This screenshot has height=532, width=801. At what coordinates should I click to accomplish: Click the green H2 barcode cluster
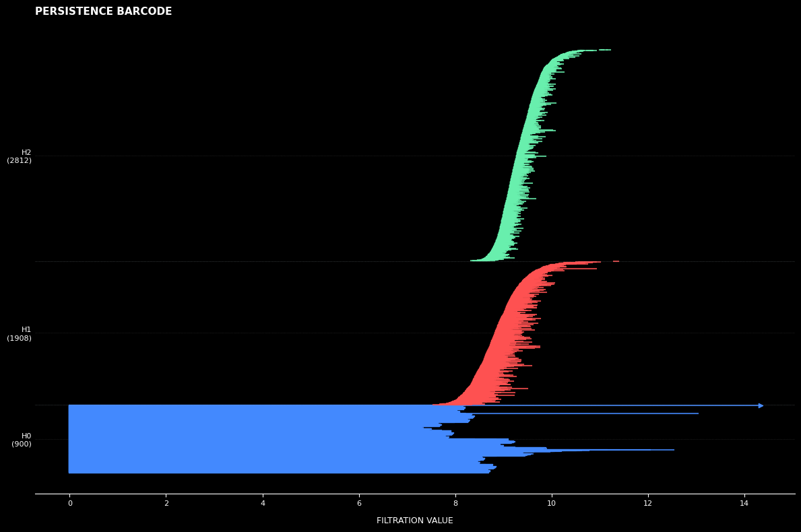pyautogui.click(x=523, y=162)
